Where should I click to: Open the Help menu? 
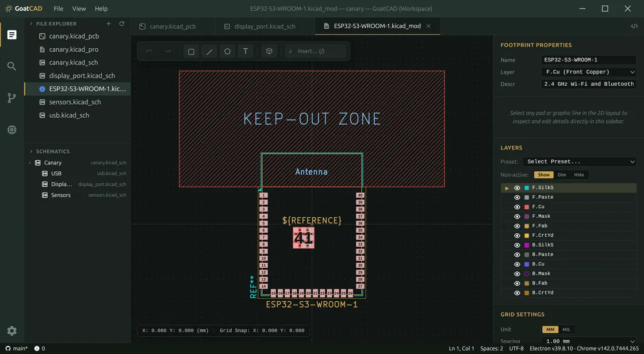click(101, 9)
